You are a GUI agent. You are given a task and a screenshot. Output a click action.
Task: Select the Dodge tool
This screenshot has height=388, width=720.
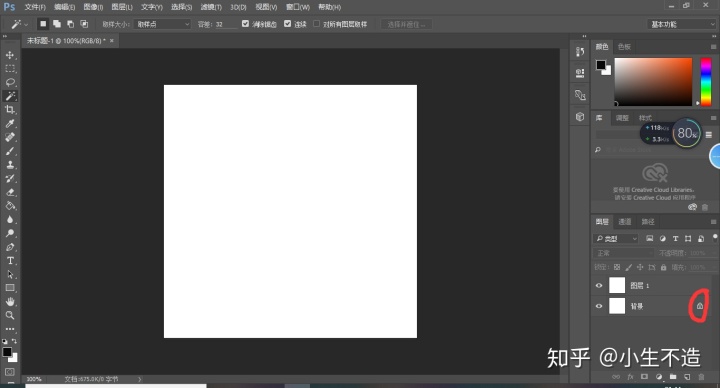[x=10, y=233]
